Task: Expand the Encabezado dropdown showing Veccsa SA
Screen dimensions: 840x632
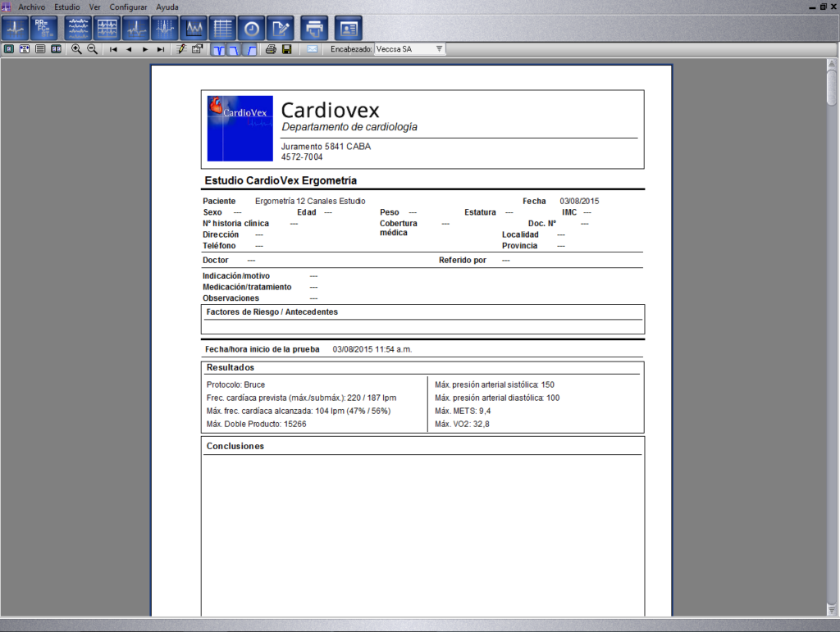Action: click(x=439, y=49)
